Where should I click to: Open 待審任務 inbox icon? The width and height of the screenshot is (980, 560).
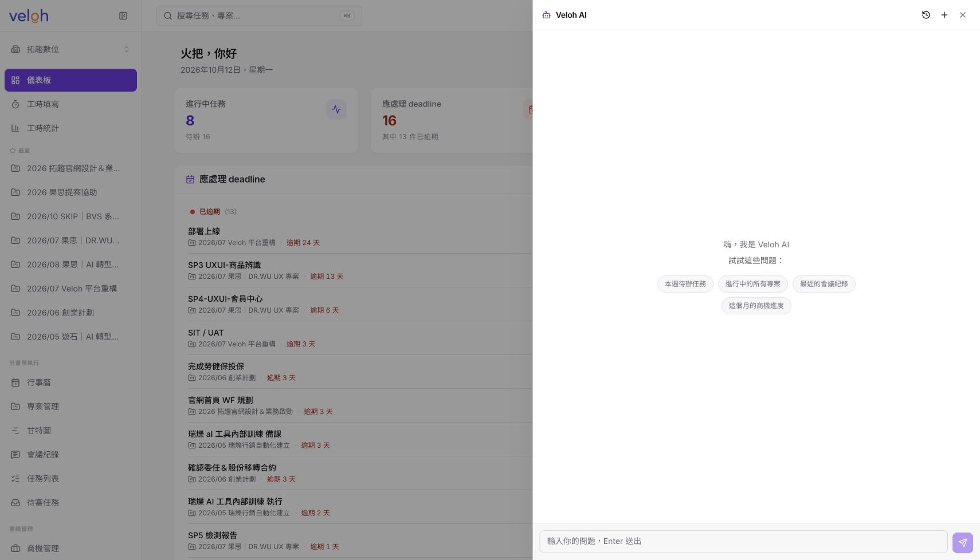point(15,503)
